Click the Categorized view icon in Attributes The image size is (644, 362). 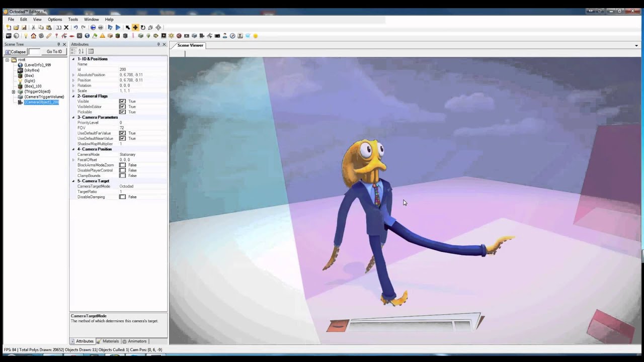(73, 51)
